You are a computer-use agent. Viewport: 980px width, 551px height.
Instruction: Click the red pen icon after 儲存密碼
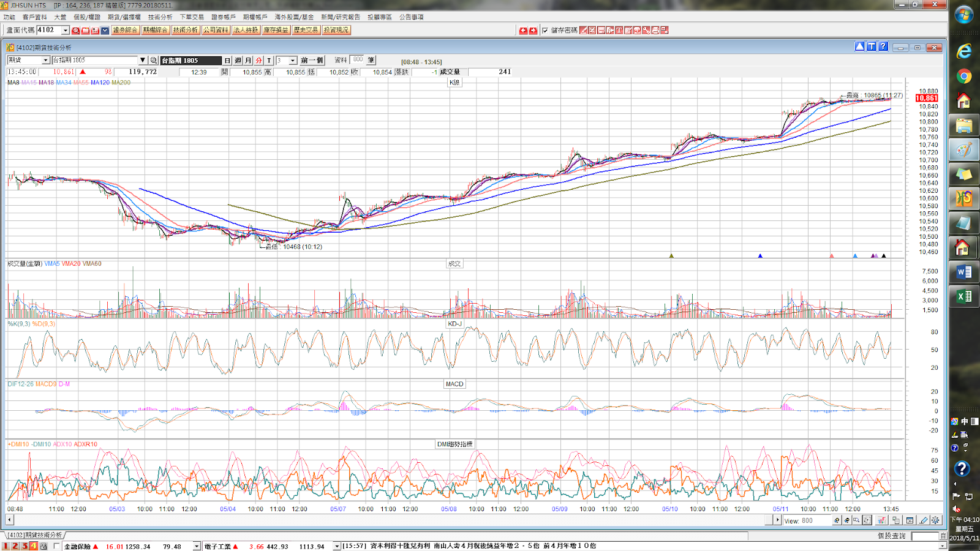click(584, 30)
